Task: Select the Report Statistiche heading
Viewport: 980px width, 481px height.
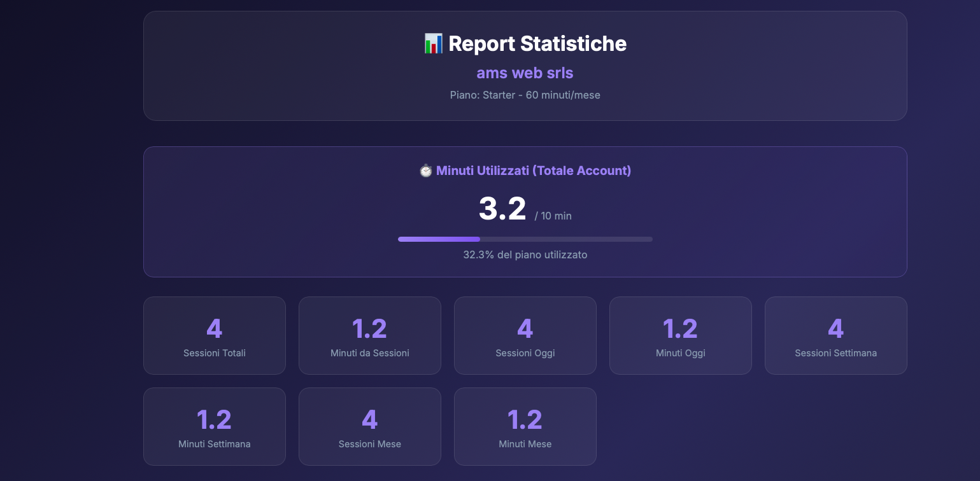Action: point(537,44)
